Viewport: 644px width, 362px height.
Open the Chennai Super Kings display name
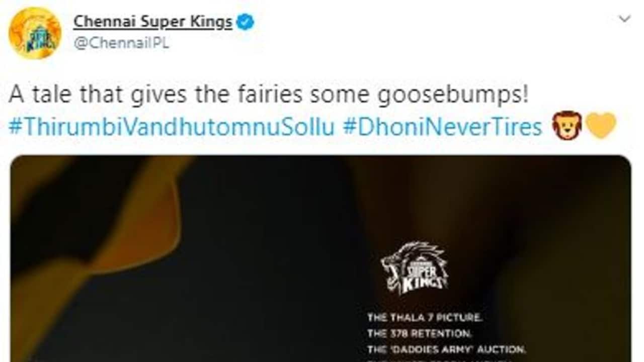[x=153, y=22]
